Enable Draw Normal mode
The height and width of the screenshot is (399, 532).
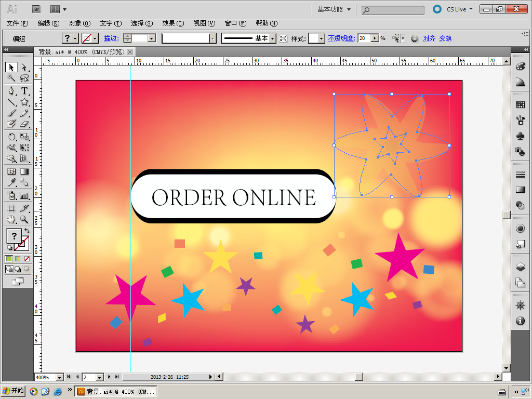point(9,269)
